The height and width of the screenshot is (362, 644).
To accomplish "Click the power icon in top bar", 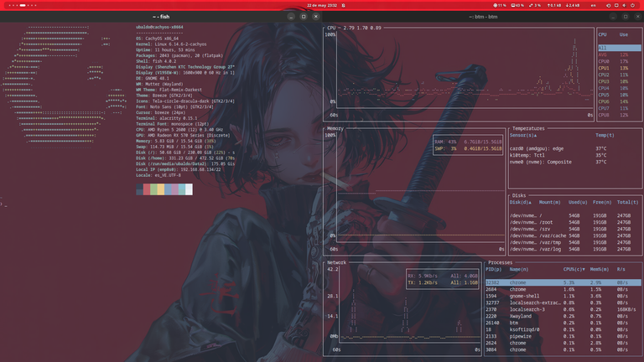I will coord(632,5).
